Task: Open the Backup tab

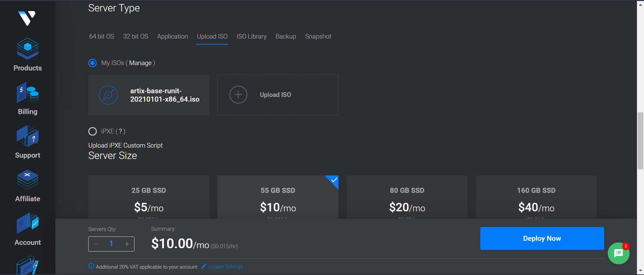Action: tap(286, 36)
